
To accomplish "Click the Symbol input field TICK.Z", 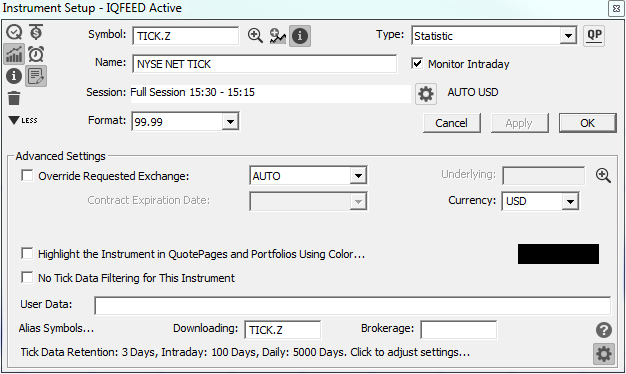I will [186, 36].
